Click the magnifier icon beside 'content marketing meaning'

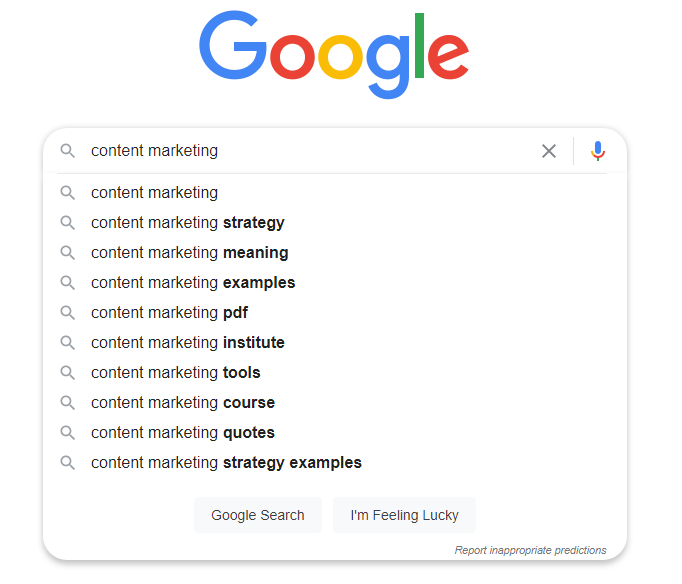point(67,253)
